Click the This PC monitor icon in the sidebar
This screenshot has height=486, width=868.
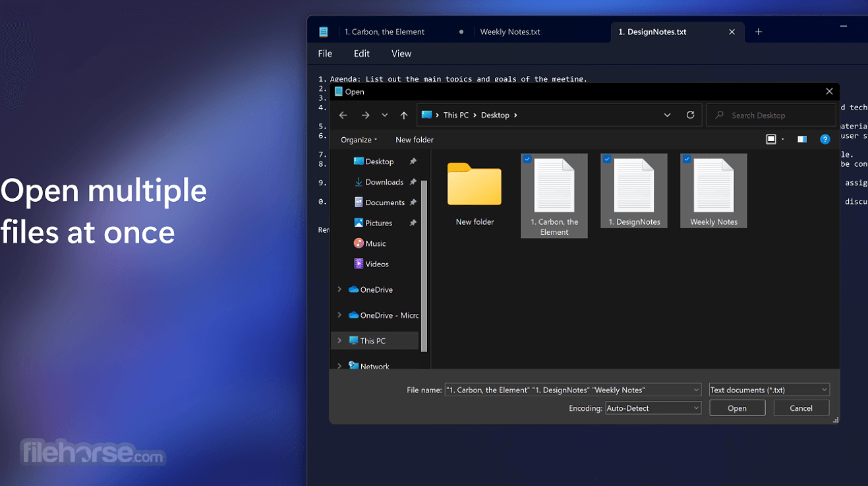tap(353, 341)
